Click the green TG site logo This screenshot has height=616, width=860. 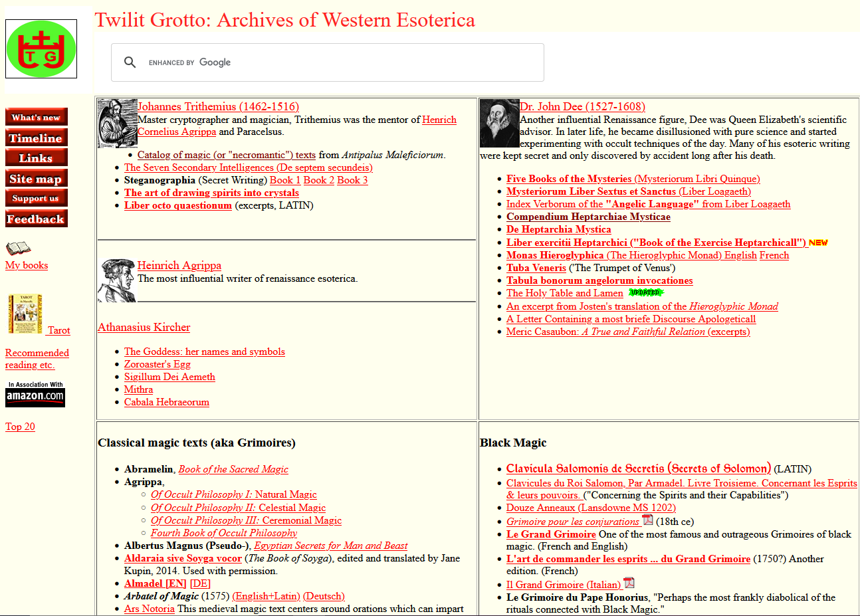[41, 49]
